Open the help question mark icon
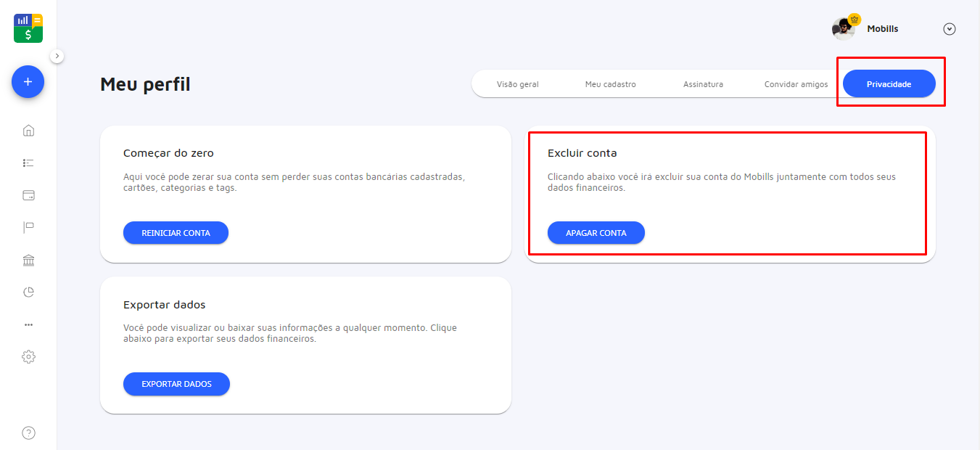980x450 pixels. tap(28, 433)
